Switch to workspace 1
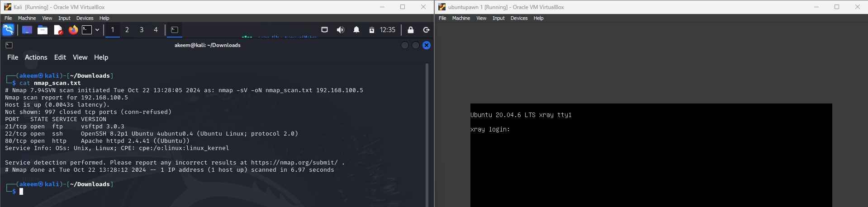Viewport: 868px width, 207px height. click(x=113, y=30)
